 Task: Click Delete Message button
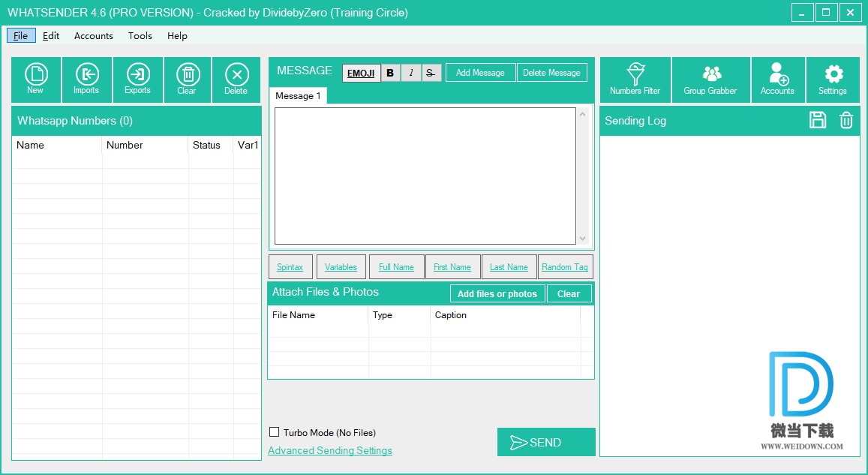[x=552, y=73]
